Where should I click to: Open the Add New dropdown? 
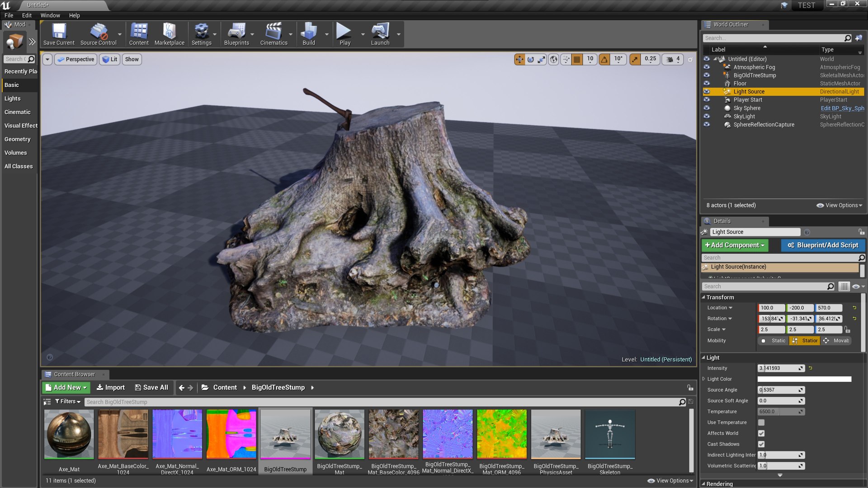(66, 388)
